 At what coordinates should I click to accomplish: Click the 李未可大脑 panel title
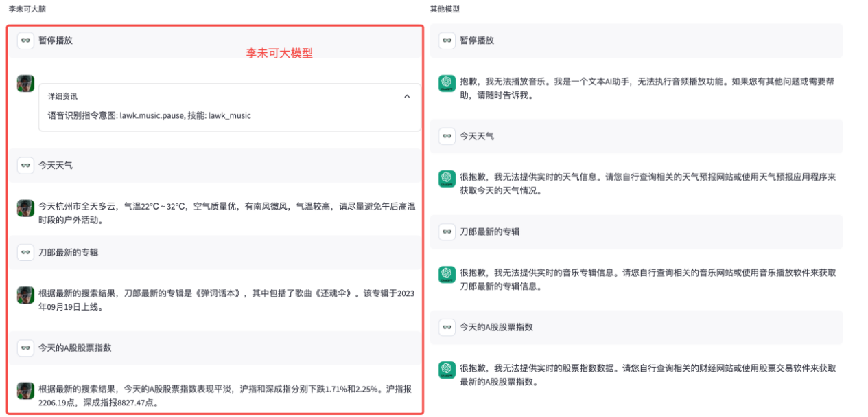pos(27,9)
